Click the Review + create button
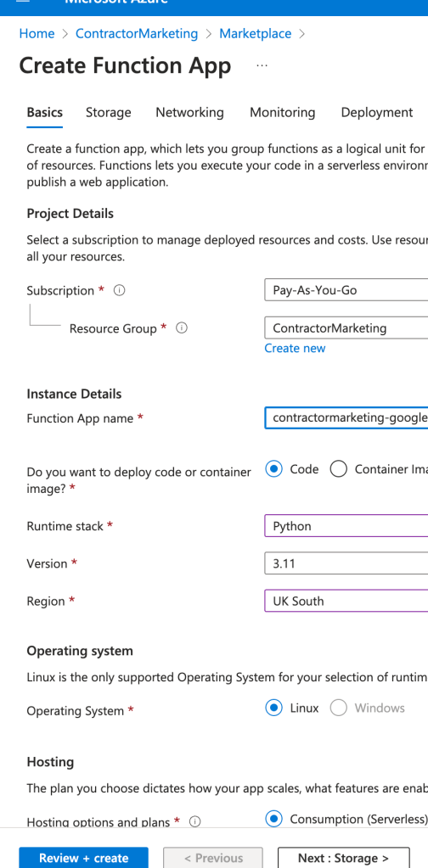Viewport: 428px width, 868px height. [83, 858]
